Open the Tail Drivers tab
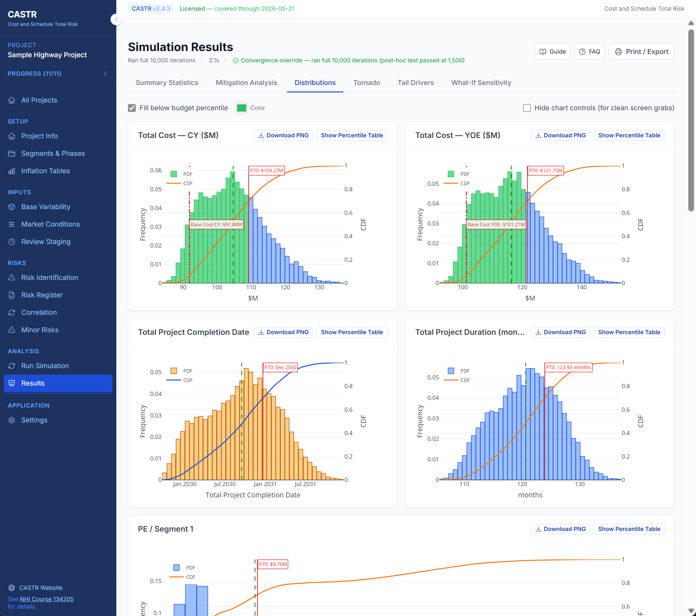 coord(416,82)
